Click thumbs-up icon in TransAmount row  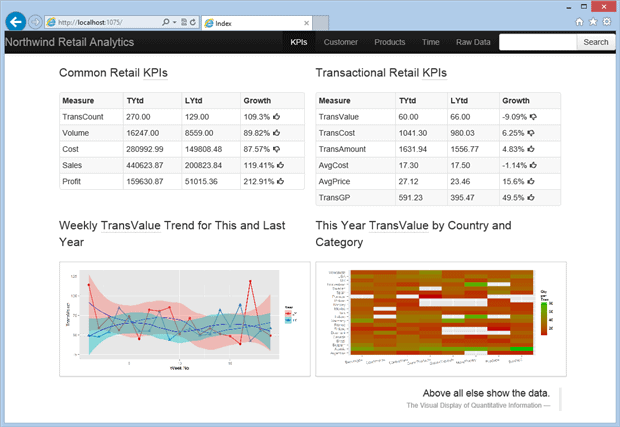click(x=531, y=149)
